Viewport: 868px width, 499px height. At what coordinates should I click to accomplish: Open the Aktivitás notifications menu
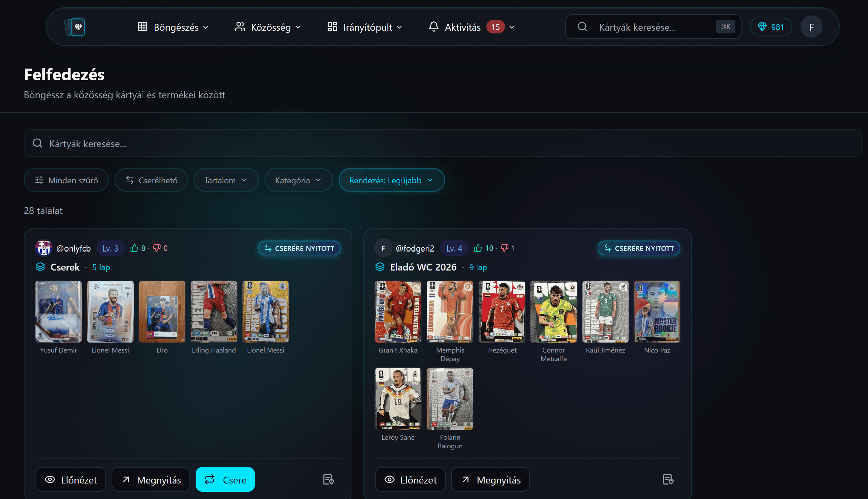tap(472, 27)
